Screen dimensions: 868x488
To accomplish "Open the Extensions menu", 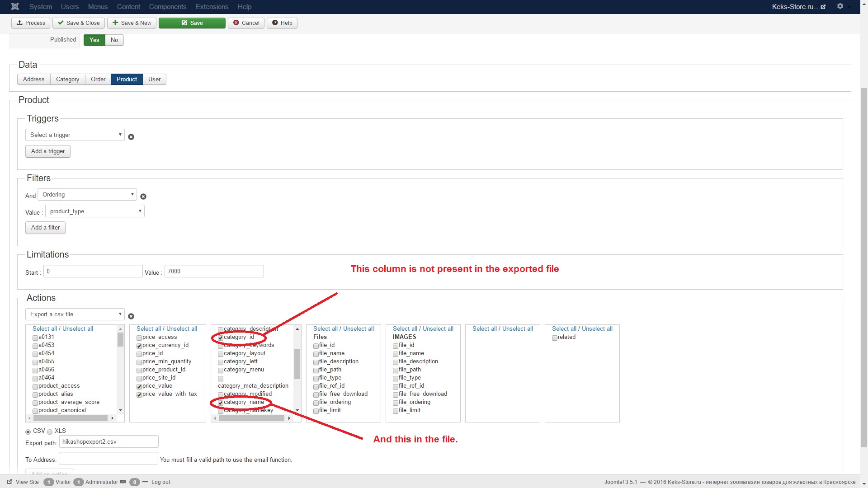I will (x=212, y=7).
